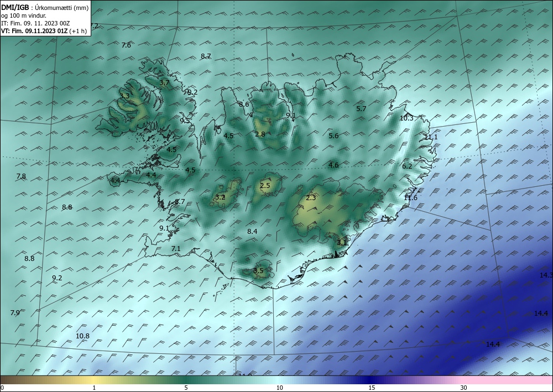Click the '(+1 h)' forecast offset label
This screenshot has height=392, width=553.
[78, 31]
